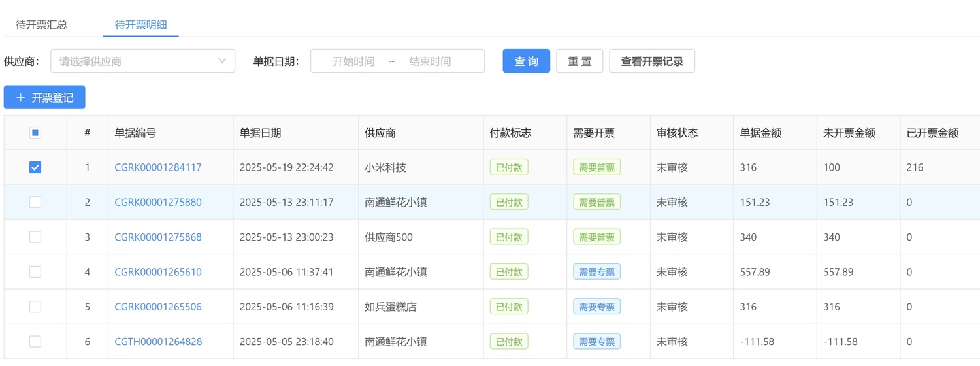Check the box for CGTH00001264828 row

click(x=35, y=341)
